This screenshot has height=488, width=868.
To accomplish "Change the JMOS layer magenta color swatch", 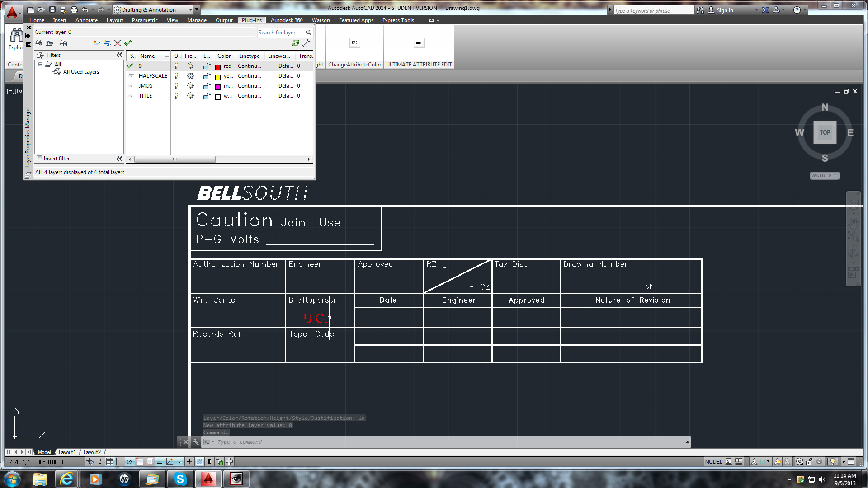I will click(x=218, y=86).
